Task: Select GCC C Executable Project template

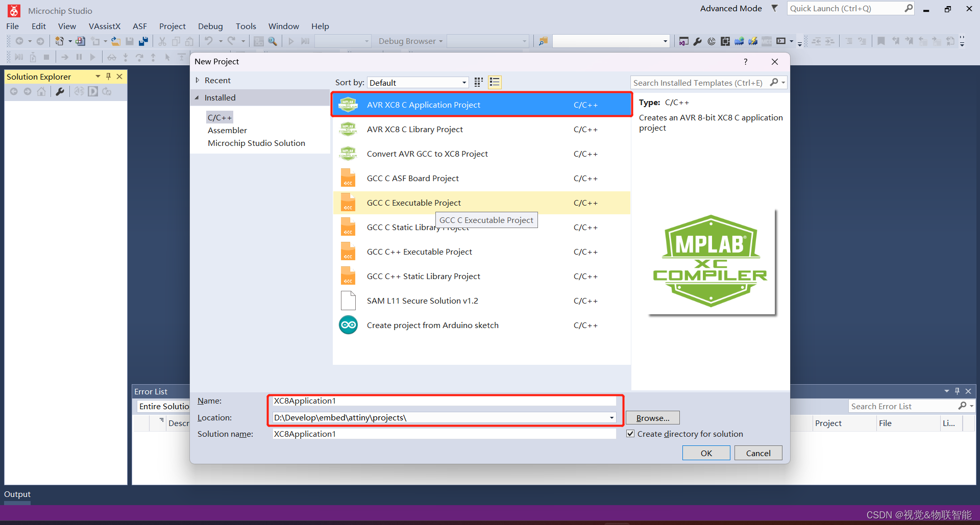Action: (x=482, y=203)
